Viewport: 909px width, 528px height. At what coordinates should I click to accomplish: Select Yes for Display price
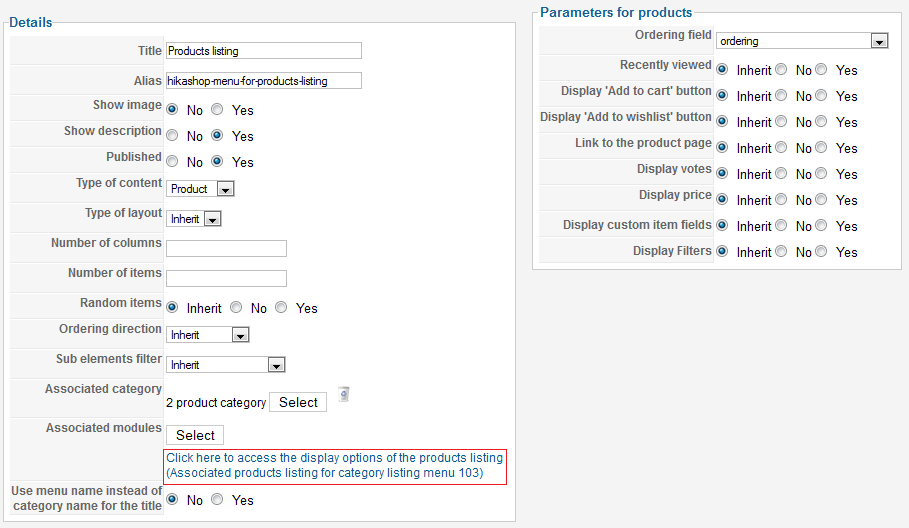pyautogui.click(x=821, y=200)
